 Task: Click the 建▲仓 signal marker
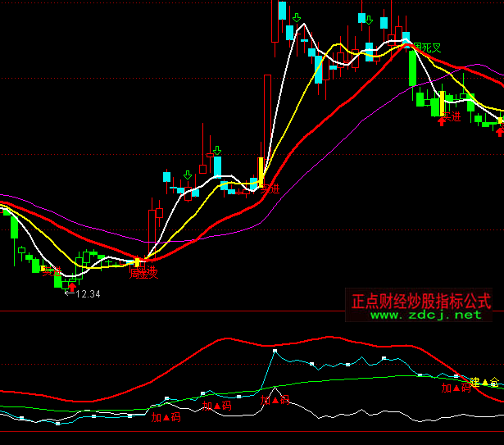pyautogui.click(x=484, y=382)
